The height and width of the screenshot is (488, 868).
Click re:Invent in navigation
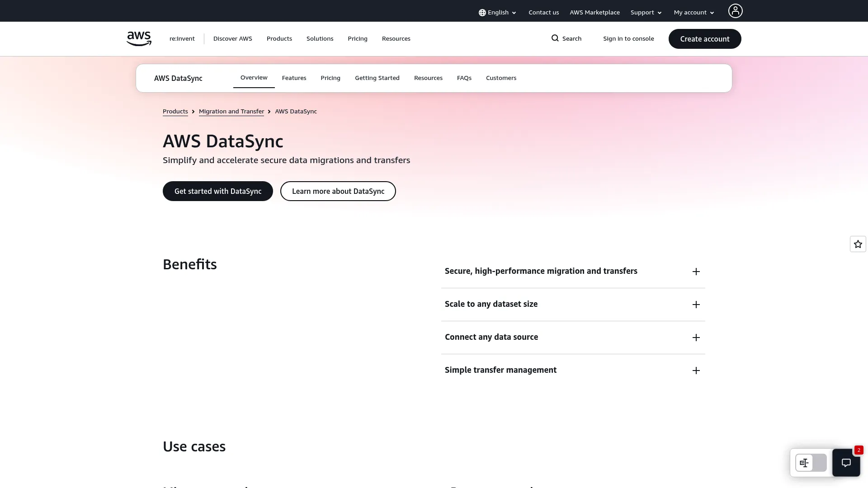182,38
